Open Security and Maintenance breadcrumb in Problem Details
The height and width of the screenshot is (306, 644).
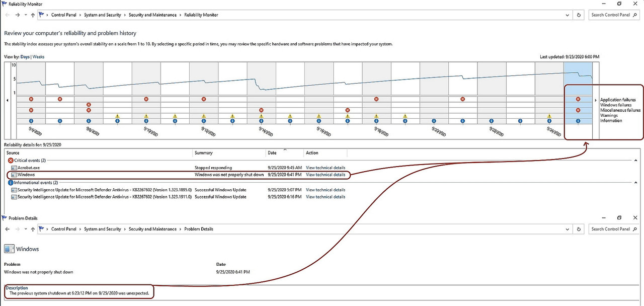(x=152, y=229)
